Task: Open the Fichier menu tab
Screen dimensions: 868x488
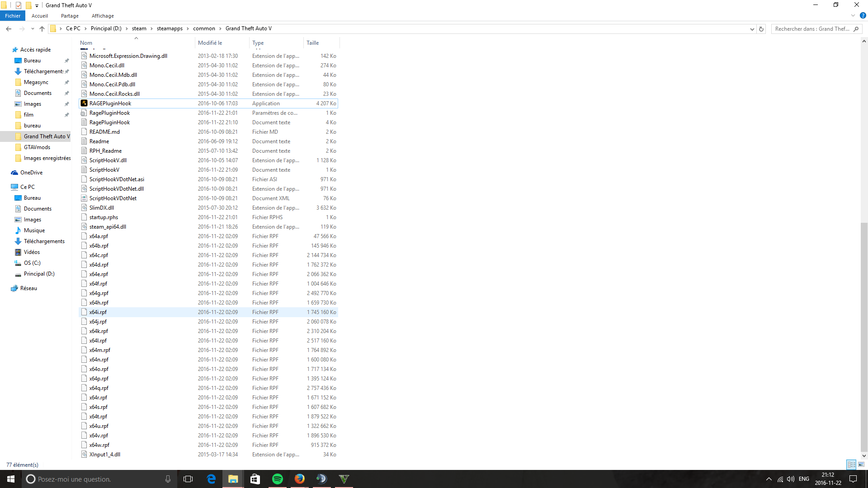Action: click(13, 16)
